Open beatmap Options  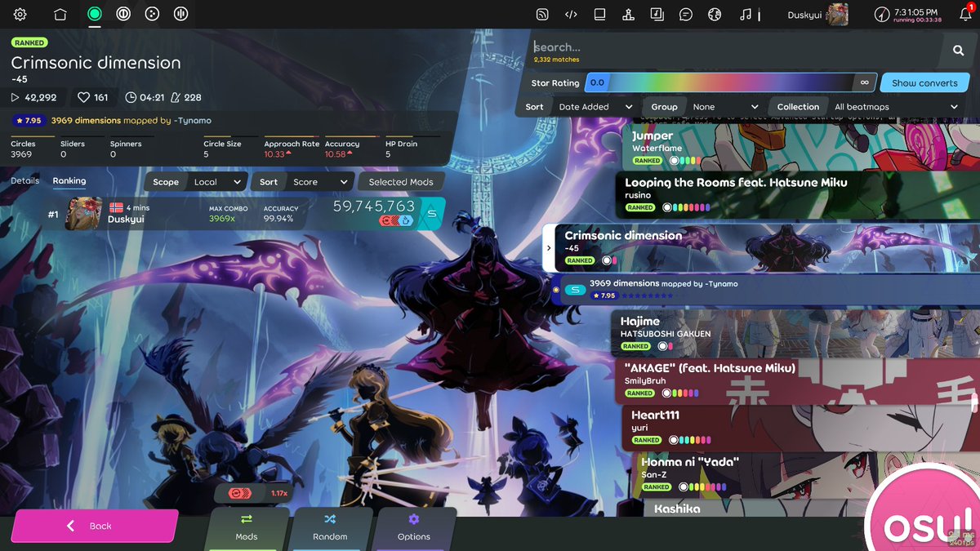414,528
